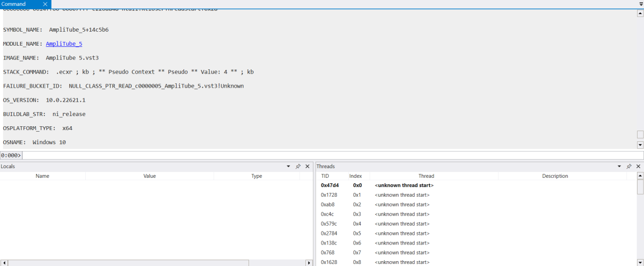
Task: Click the IMAGE_NAME AmpliTube 5.vst3 line
Action: coord(51,58)
